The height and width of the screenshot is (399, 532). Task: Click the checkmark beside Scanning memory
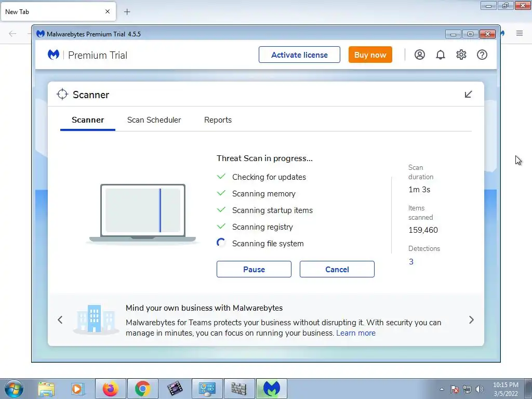(x=221, y=193)
